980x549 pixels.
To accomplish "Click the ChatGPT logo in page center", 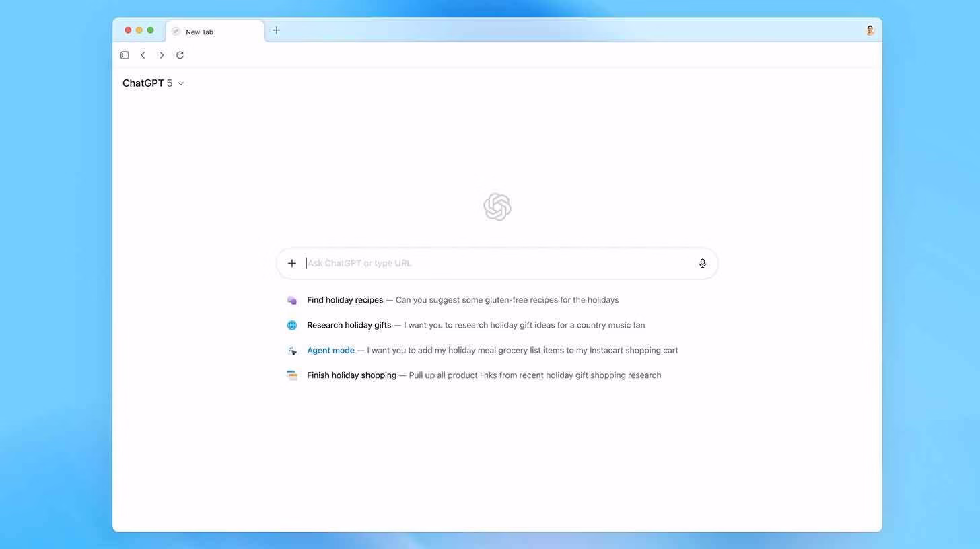I will 497,207.
